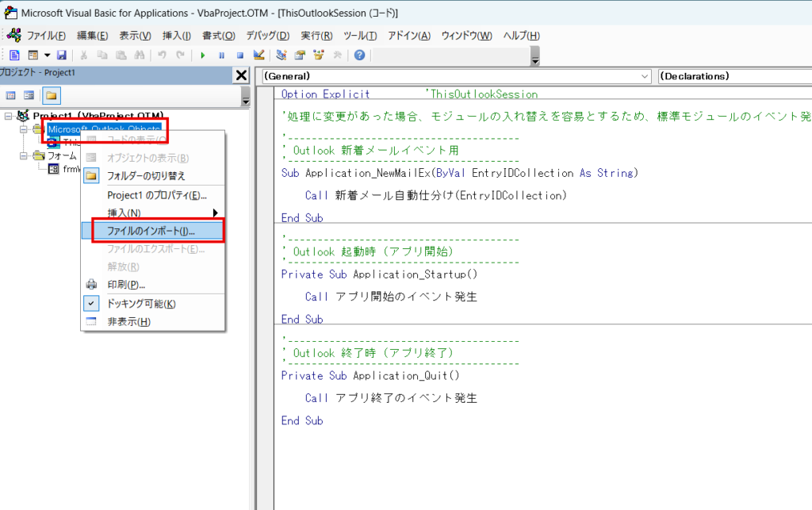Choose Project1 のプロパティ context menu entry

tap(156, 195)
